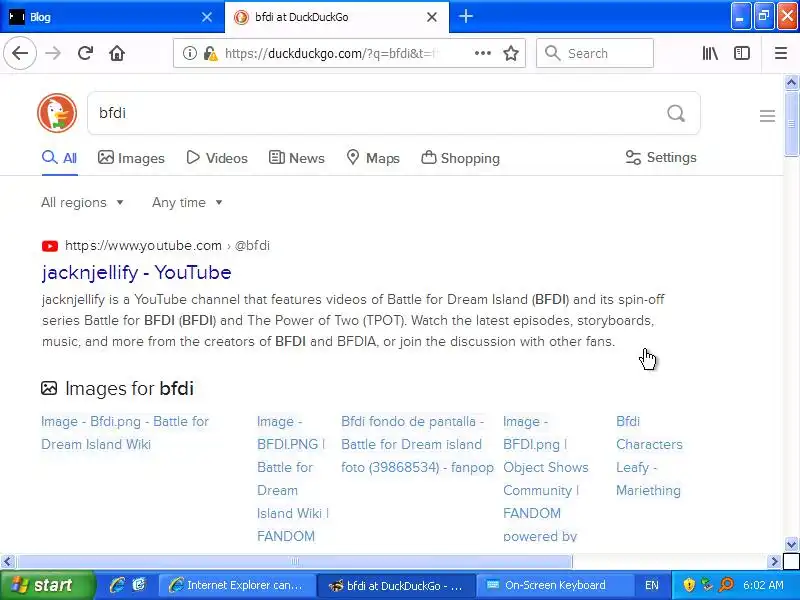Click the tray clock showing 6:02 AM
Viewport: 800px width, 600px height.
[763, 585]
